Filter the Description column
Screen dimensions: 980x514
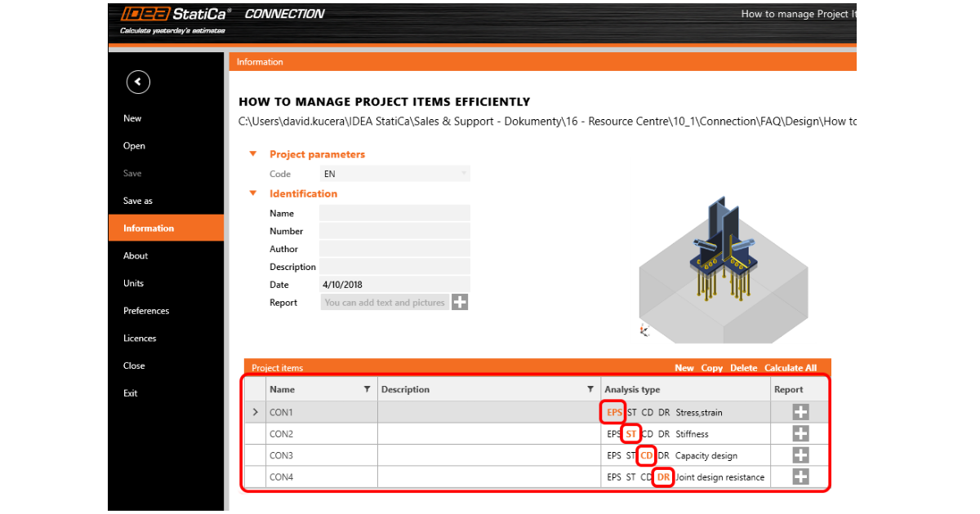click(590, 389)
